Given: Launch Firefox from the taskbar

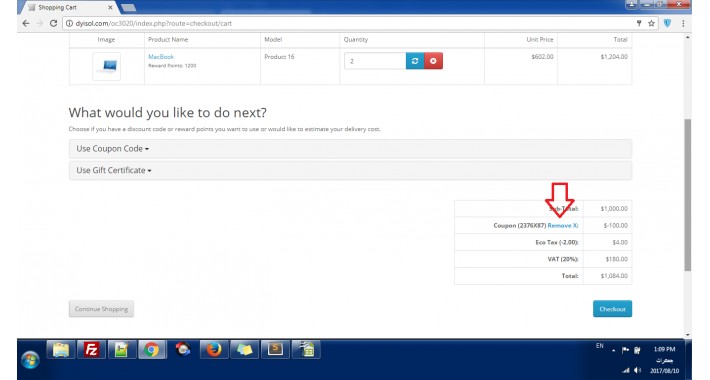Looking at the screenshot, I should click(x=213, y=350).
